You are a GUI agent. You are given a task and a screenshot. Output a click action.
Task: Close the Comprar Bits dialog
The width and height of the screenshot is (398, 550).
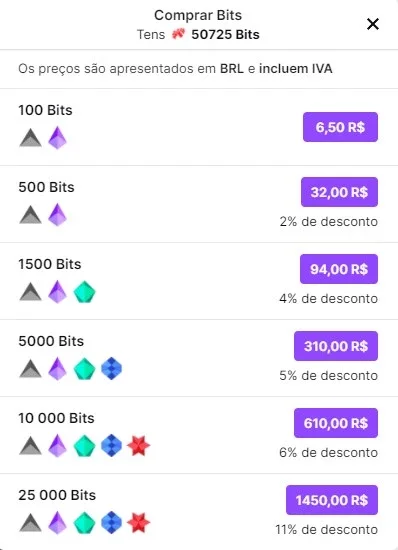point(373,24)
